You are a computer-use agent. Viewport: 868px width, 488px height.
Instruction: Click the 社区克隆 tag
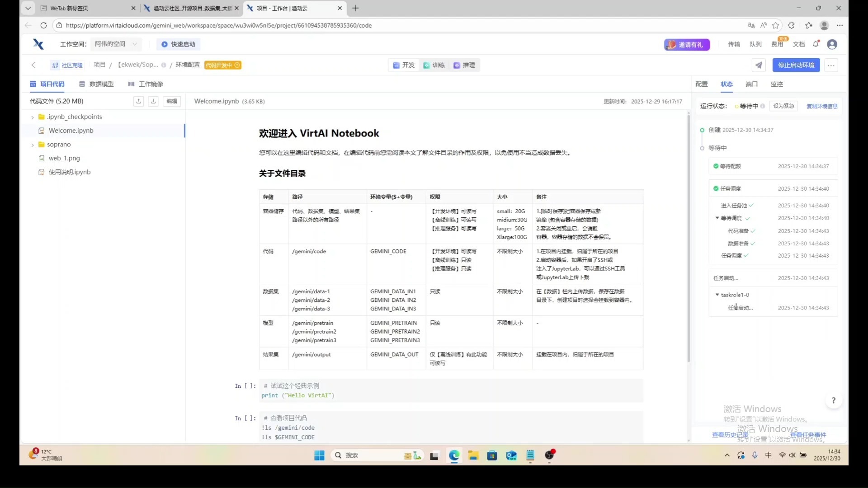click(67, 65)
